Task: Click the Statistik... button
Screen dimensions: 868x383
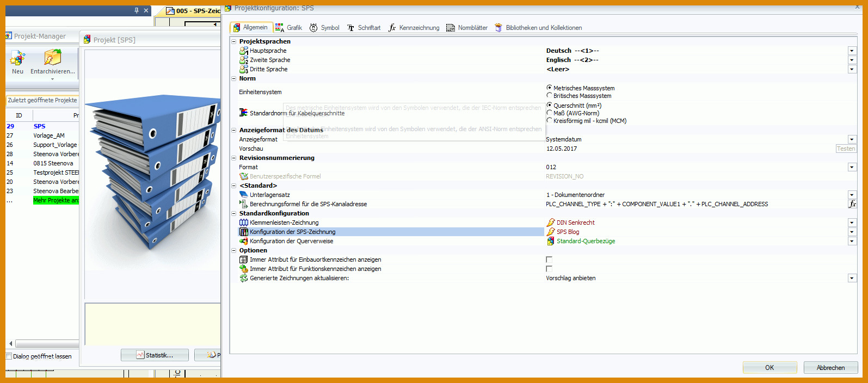Action: click(x=155, y=355)
